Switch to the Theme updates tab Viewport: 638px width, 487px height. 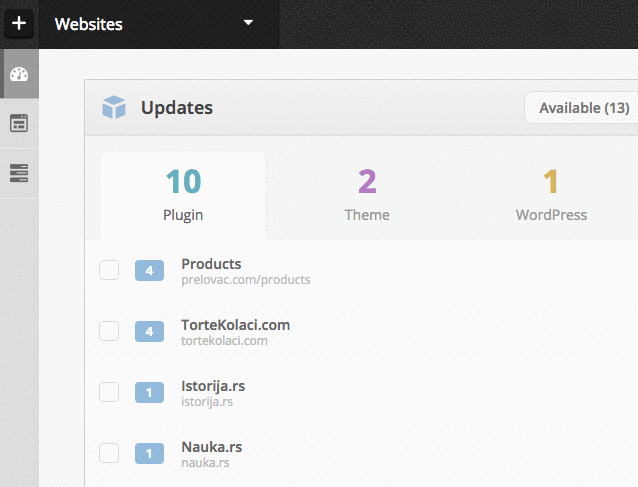click(x=366, y=195)
